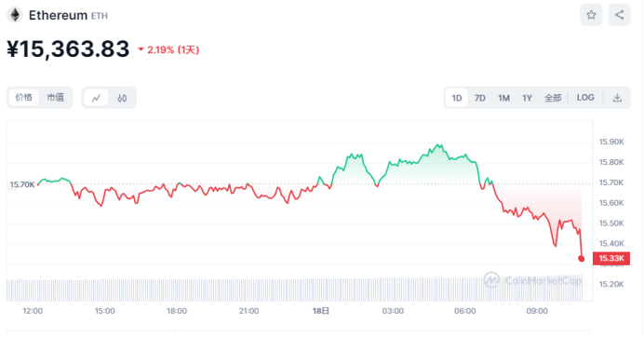Click the ETH ticker symbol
The width and height of the screenshot is (644, 337).
tap(100, 16)
